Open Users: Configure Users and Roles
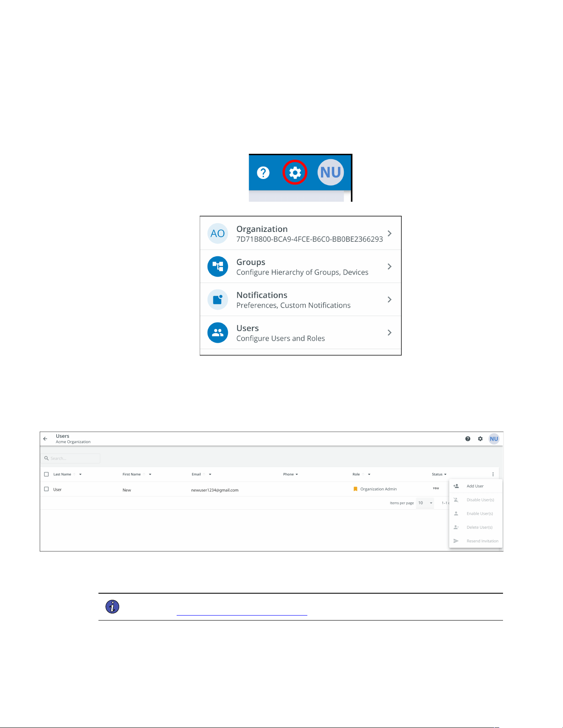This screenshot has width=563, height=728. 301,332
